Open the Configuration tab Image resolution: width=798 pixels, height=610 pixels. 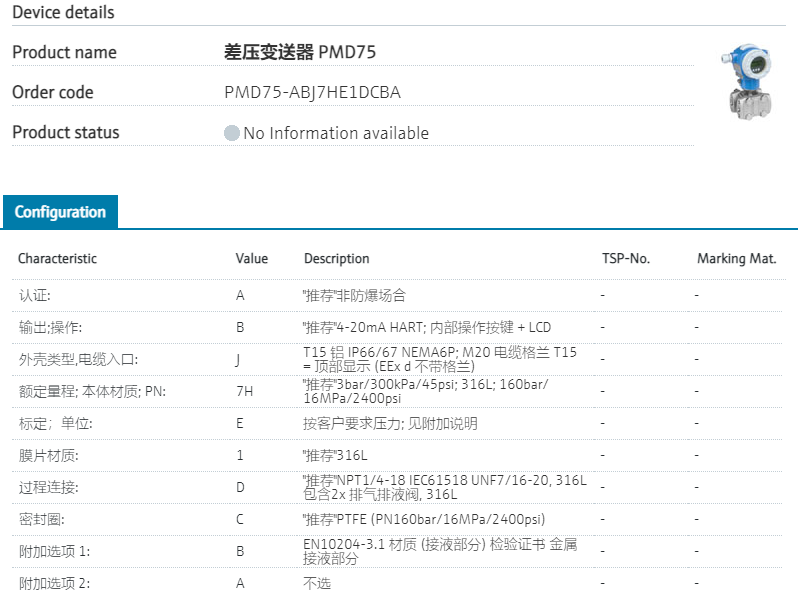point(60,212)
